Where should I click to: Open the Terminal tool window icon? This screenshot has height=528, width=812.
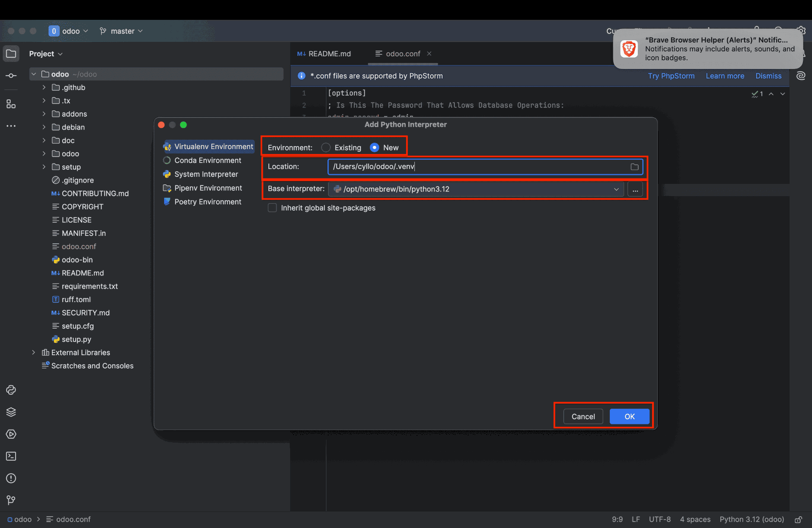click(x=11, y=456)
